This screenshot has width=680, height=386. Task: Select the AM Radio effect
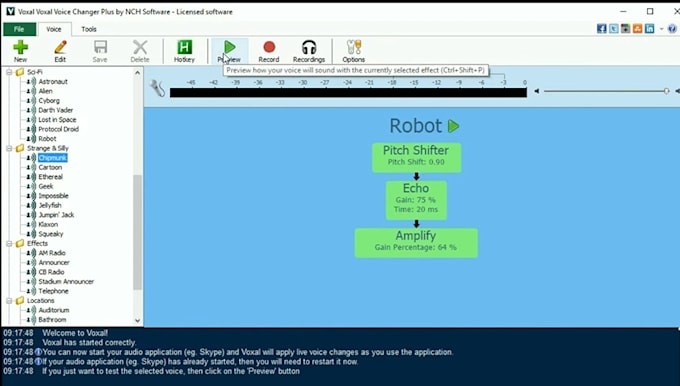[x=52, y=253]
